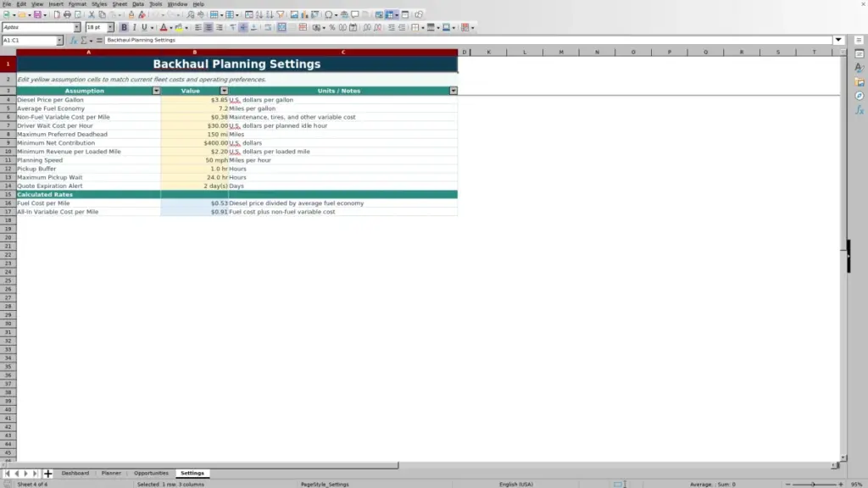Screen dimensions: 868x488
Task: Click the Print icon in toolbar
Action: (x=67, y=14)
